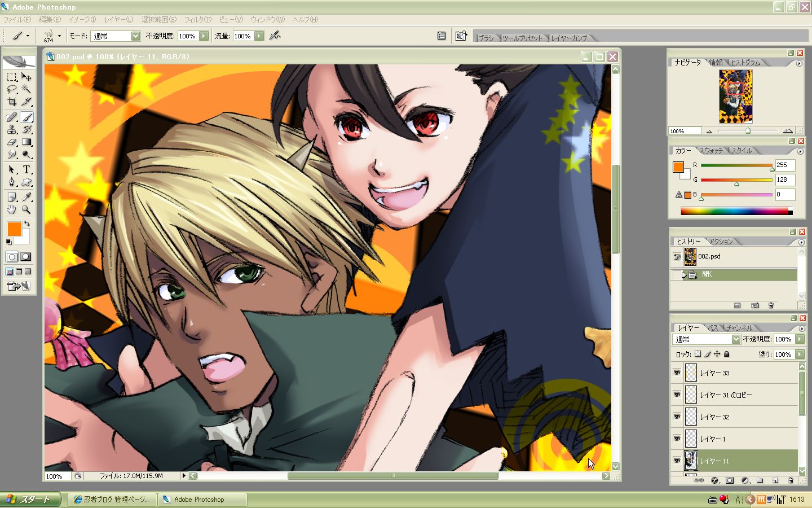Select the Zoom magnifier tool
812x508 pixels.
(x=27, y=209)
